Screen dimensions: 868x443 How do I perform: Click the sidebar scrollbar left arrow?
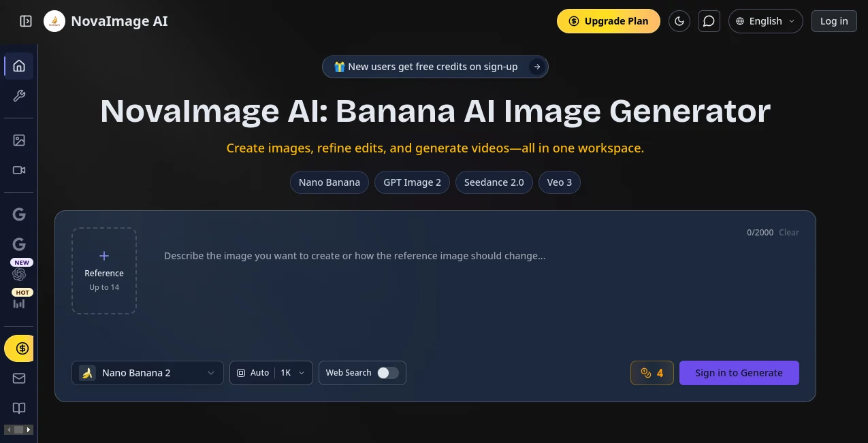8,429
